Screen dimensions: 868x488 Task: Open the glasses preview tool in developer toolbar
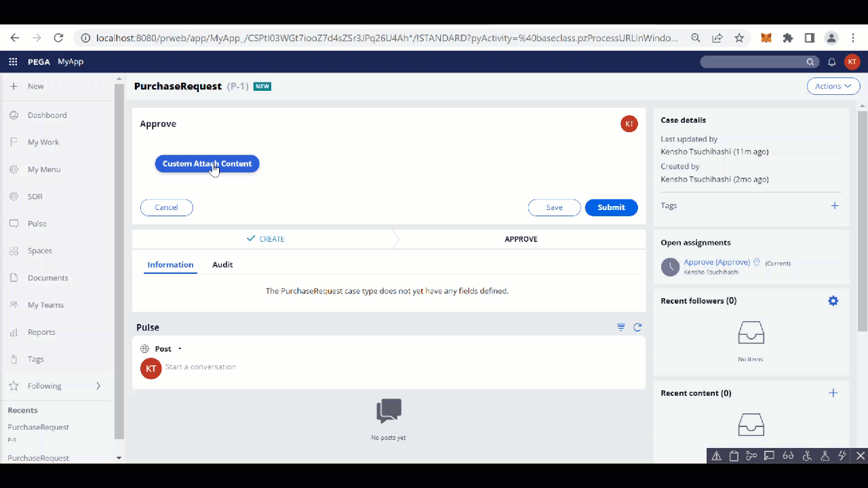tap(788, 455)
